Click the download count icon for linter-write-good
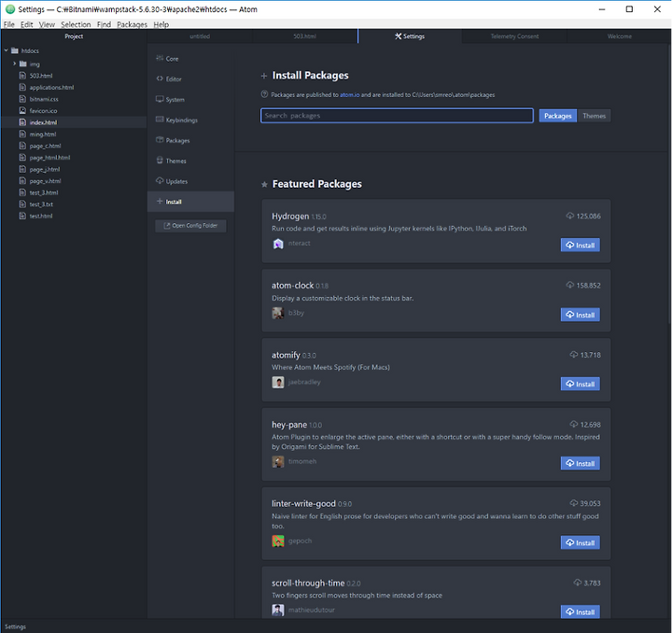Viewport: 672px width, 633px height. (574, 503)
